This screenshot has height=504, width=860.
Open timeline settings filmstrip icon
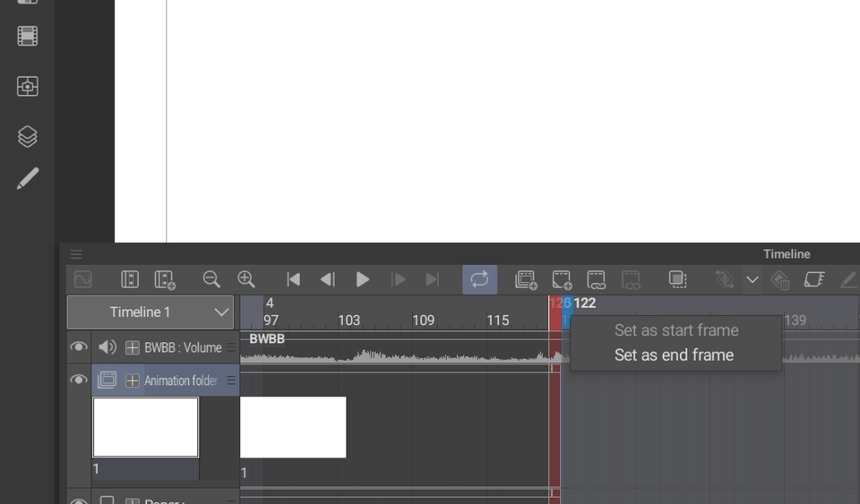pyautogui.click(x=130, y=279)
